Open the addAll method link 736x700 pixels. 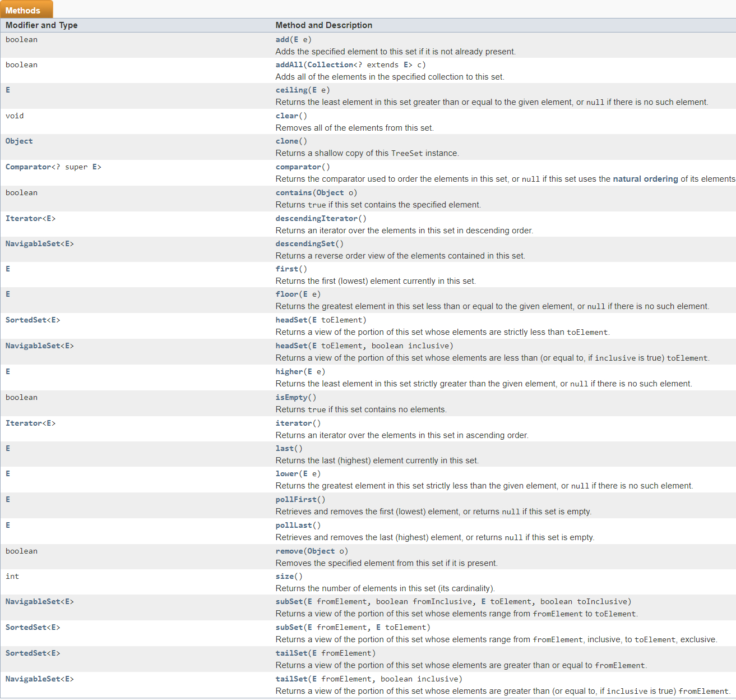289,65
